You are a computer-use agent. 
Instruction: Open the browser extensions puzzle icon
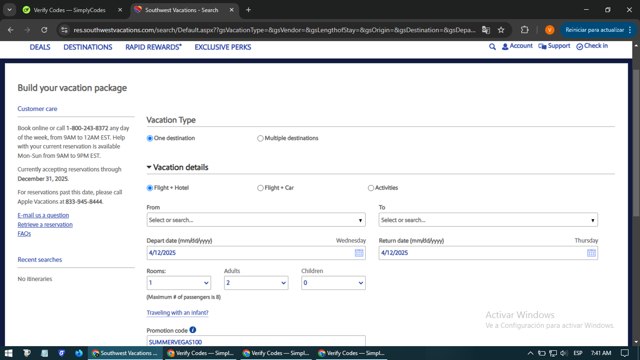(x=524, y=30)
